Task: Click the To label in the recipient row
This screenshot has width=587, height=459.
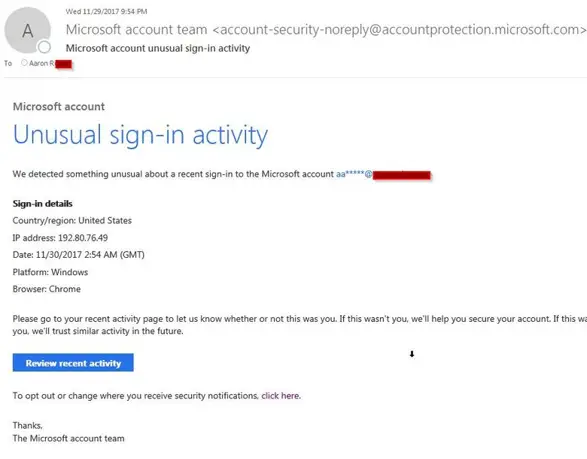Action: click(x=8, y=64)
